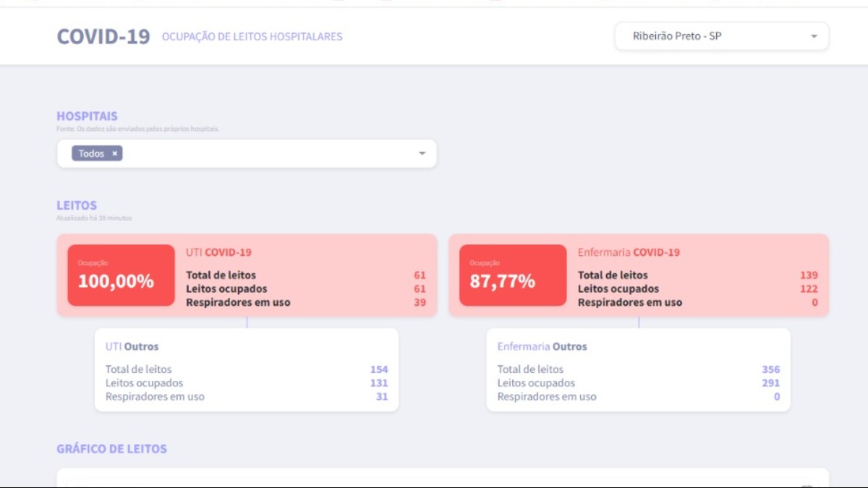868x488 pixels.
Task: Select the UTI COVID-19 card title
Action: (218, 252)
